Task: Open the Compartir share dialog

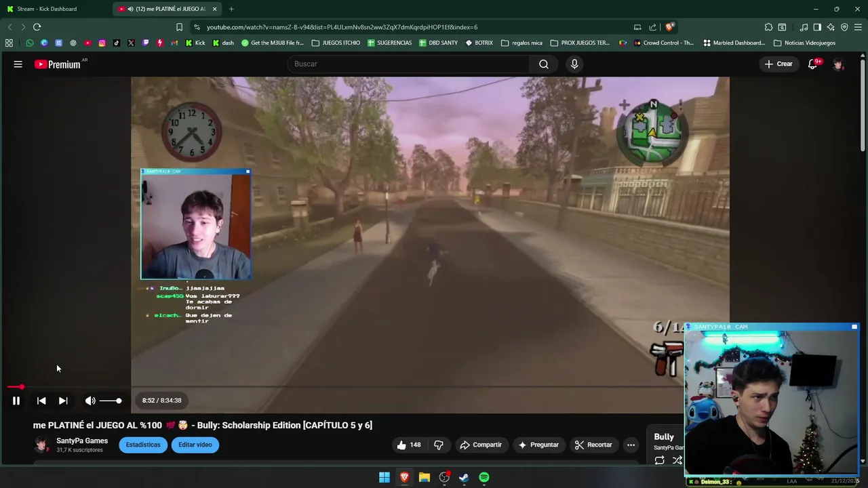Action: [x=481, y=445]
